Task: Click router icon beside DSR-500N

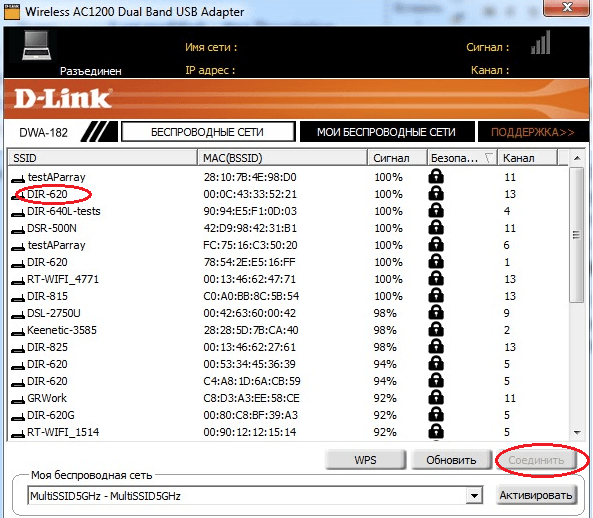Action: [18, 230]
